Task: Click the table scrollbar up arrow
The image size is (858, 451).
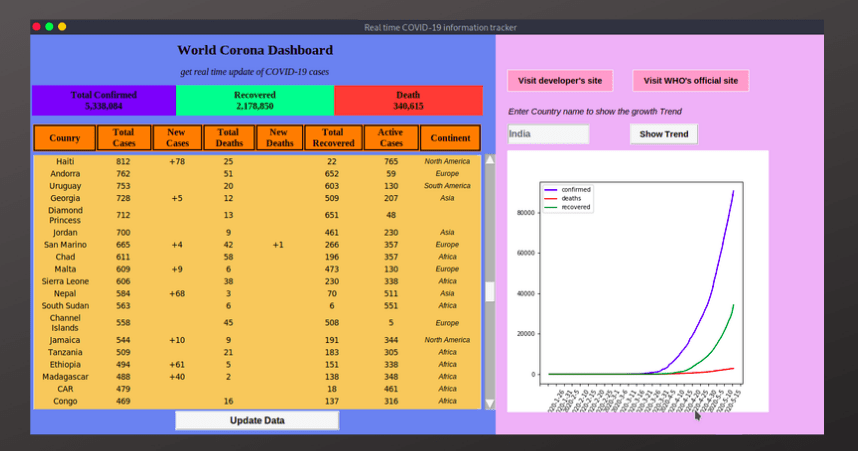Action: (490, 160)
